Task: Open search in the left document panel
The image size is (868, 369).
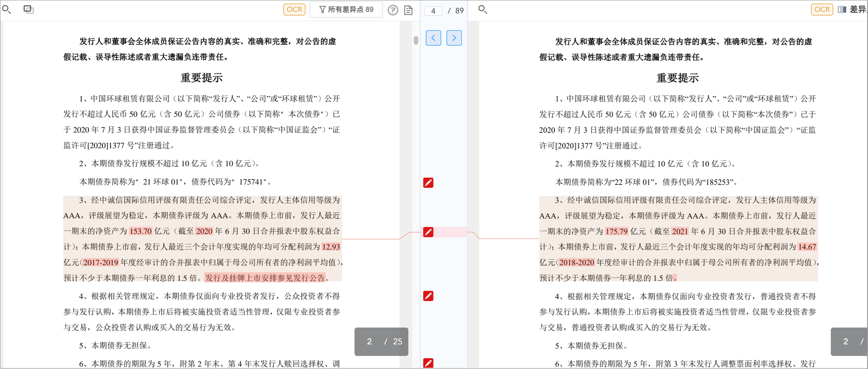Action: tap(7, 9)
